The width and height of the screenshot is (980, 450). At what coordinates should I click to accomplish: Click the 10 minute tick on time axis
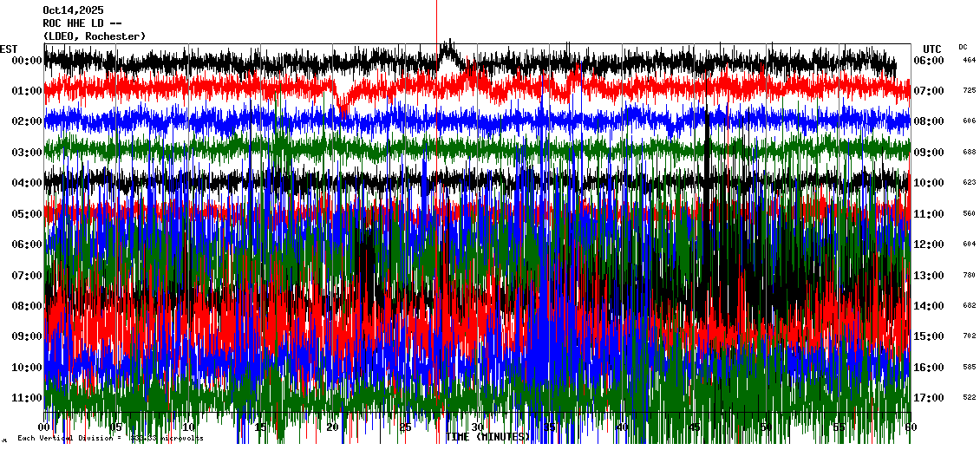pos(189,427)
